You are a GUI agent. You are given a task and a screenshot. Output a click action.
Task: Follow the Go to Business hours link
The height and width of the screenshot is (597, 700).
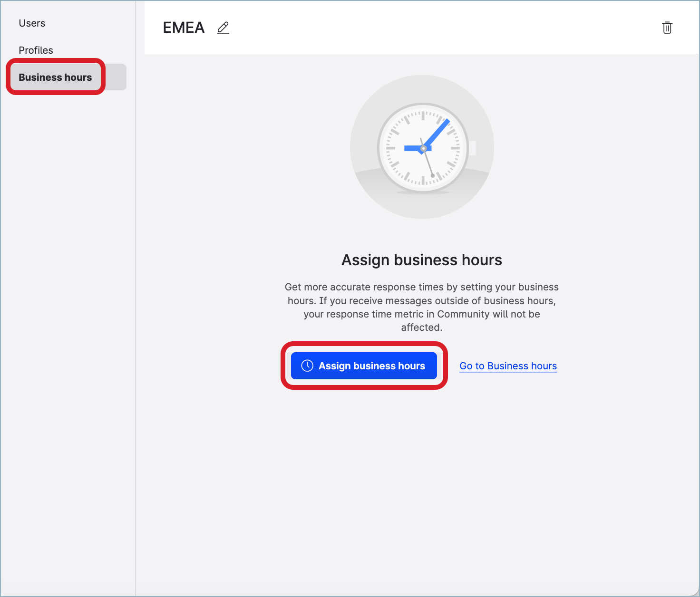(508, 366)
